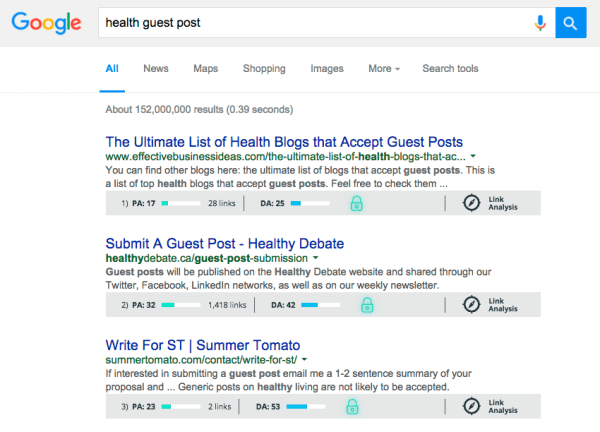Click the blue magnifier search button
The width and height of the screenshot is (600, 432).
[x=571, y=23]
